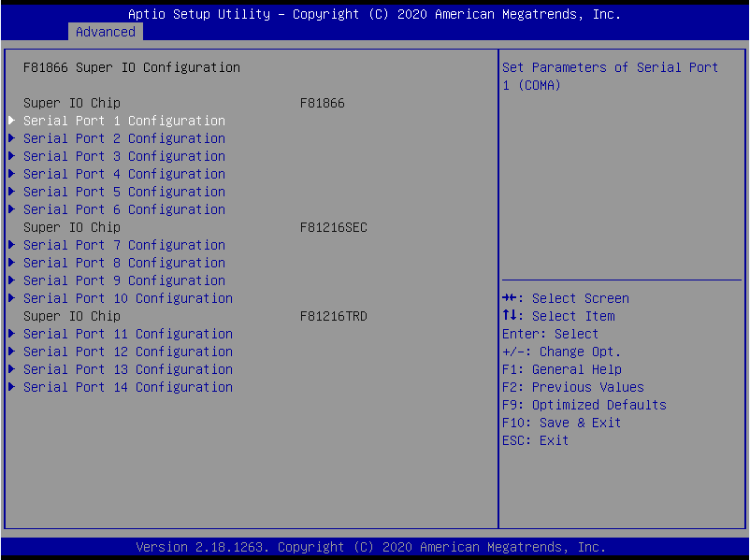Image resolution: width=750 pixels, height=560 pixels.
Task: Open Serial Port 4 Configuration submenu
Action: tap(123, 174)
